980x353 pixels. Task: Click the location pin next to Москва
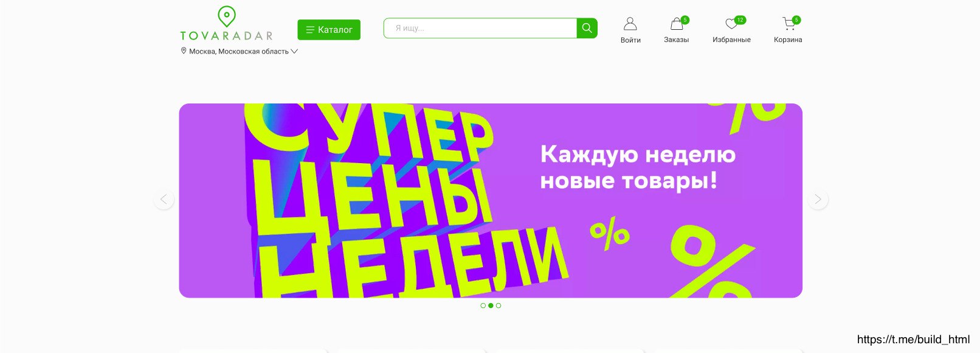point(184,51)
